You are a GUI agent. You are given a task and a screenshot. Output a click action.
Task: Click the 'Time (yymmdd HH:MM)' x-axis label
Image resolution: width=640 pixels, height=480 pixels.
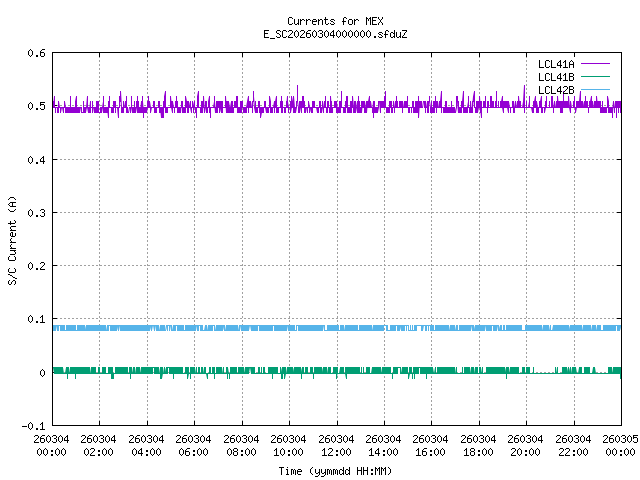335,470
